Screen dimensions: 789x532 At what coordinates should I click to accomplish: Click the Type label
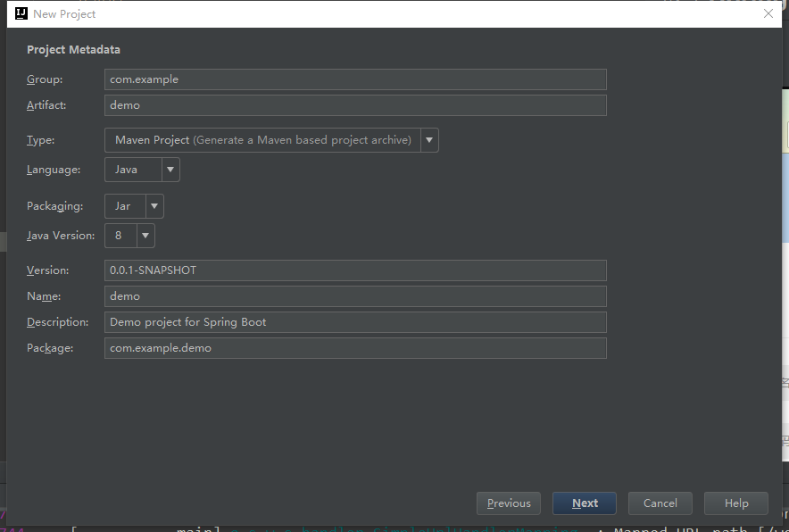[41, 140]
